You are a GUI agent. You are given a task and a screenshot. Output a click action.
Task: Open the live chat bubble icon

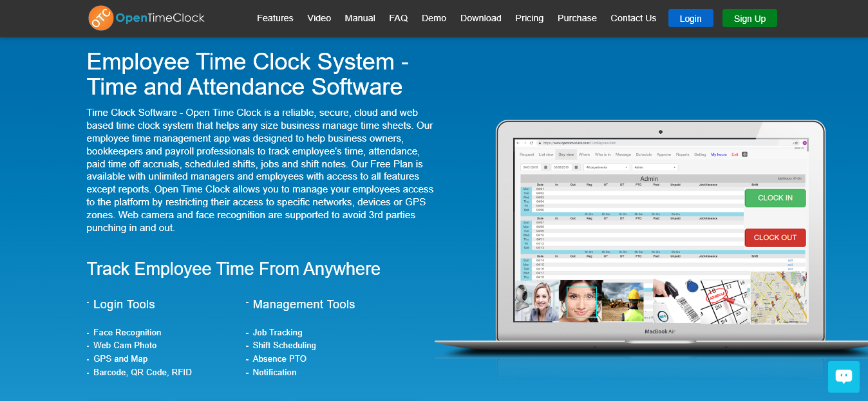click(x=844, y=377)
